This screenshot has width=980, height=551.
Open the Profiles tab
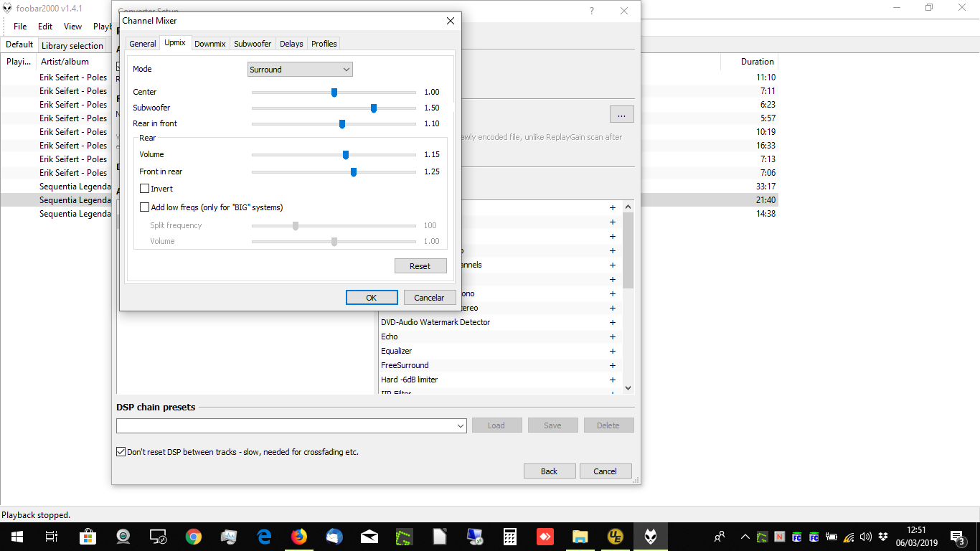click(324, 44)
